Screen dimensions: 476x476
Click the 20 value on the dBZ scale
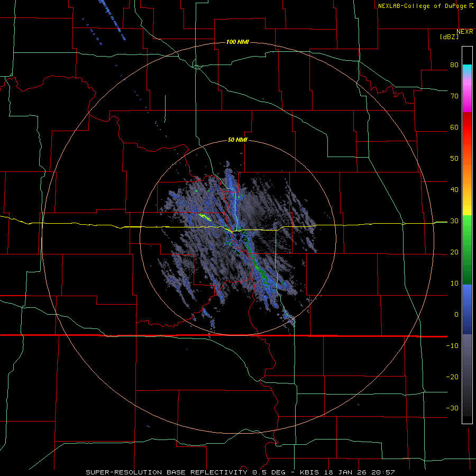(x=454, y=252)
